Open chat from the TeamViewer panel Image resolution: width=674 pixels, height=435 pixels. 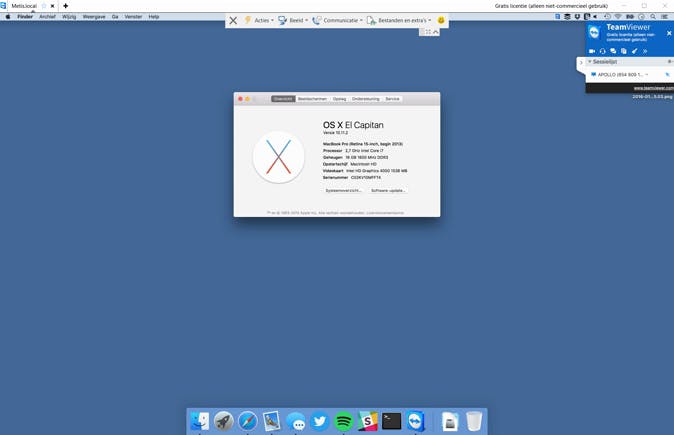[x=613, y=51]
